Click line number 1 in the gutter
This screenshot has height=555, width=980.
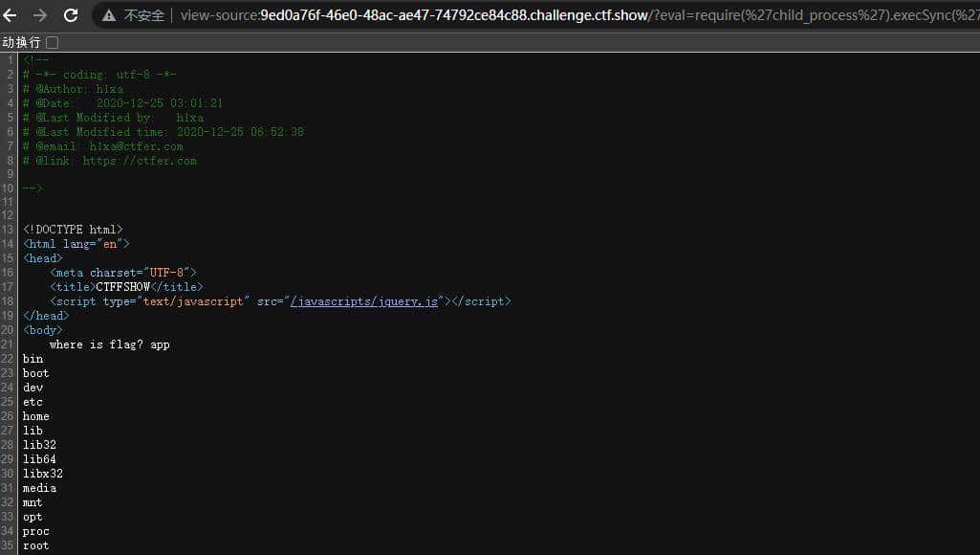pyautogui.click(x=10, y=59)
